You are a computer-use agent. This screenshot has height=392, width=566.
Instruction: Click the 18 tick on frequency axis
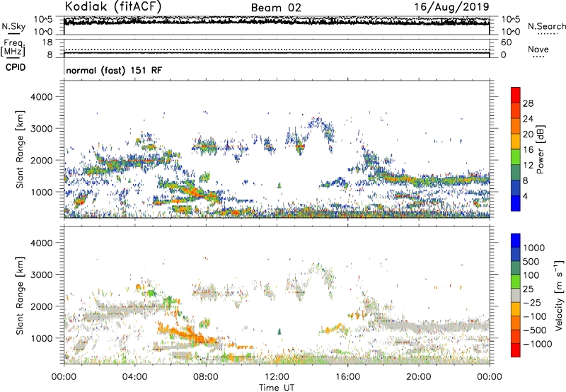click(x=47, y=42)
